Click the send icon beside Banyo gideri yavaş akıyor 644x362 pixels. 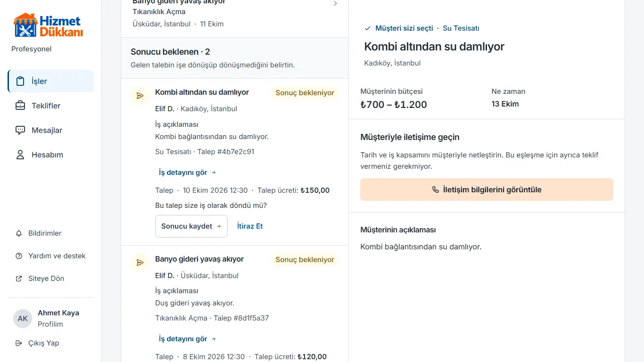[140, 263]
